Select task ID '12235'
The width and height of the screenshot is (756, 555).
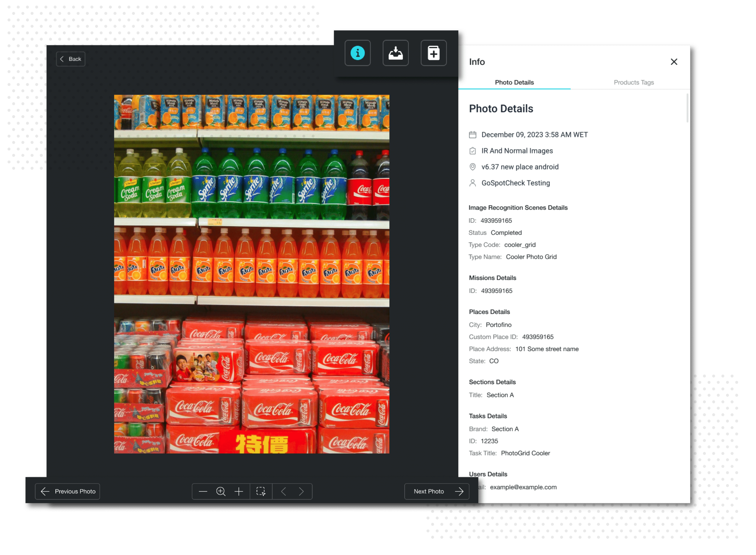coord(489,441)
